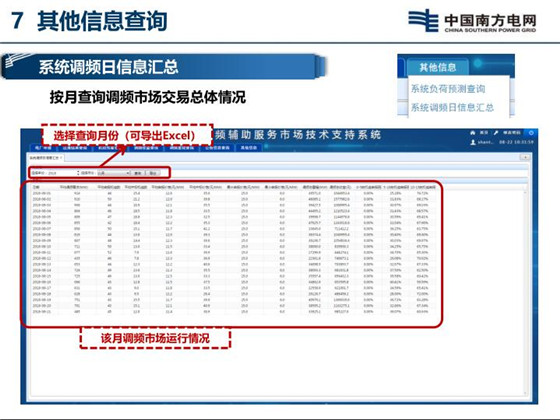
Task: Click the user profile silhouette icon
Action: coord(473,142)
